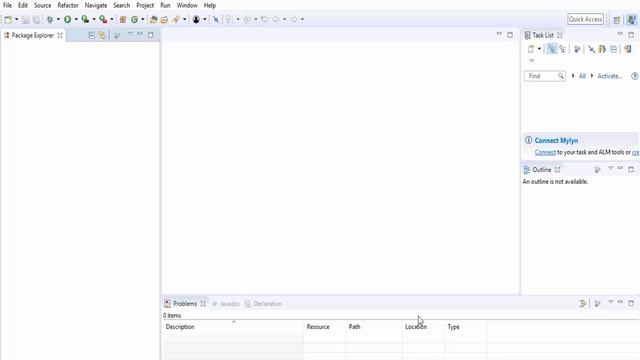The image size is (640, 360).
Task: Click the Run External Tools icon
Action: pos(103,20)
